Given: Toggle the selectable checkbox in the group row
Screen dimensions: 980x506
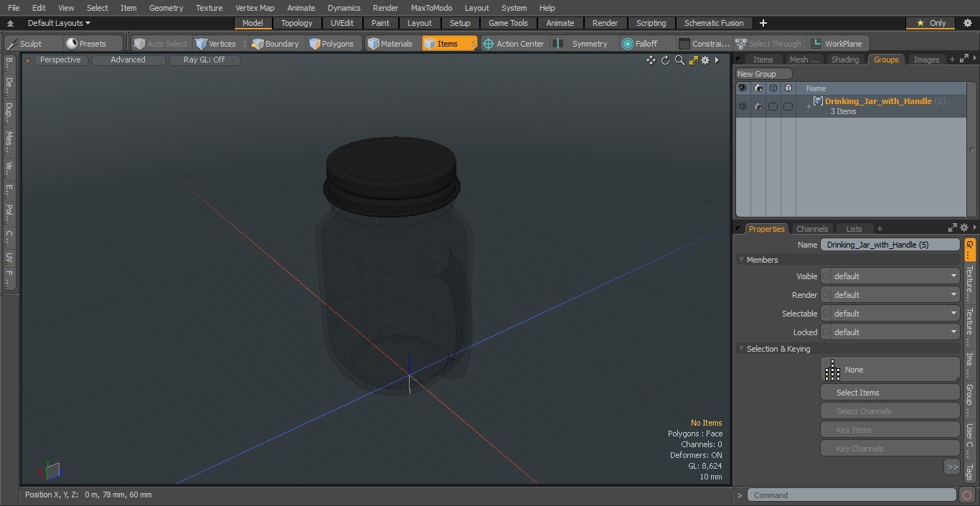Looking at the screenshot, I should (773, 106).
